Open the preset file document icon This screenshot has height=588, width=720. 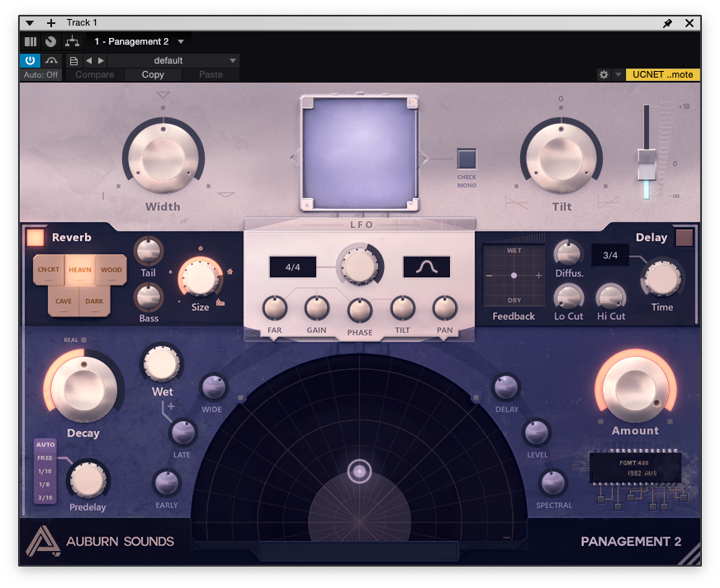(73, 60)
